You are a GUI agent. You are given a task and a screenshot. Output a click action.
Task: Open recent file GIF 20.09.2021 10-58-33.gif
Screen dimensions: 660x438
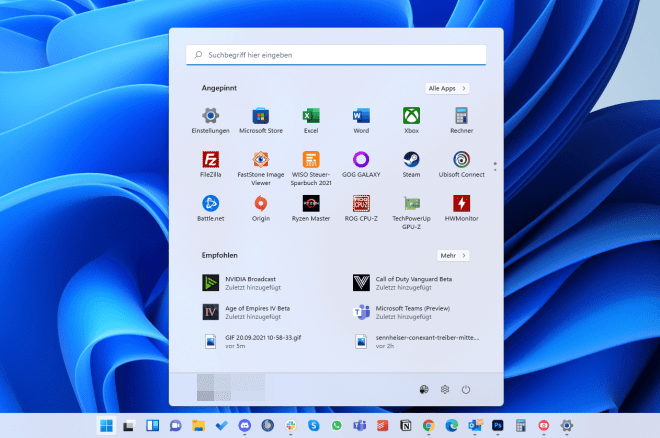[x=250, y=342]
